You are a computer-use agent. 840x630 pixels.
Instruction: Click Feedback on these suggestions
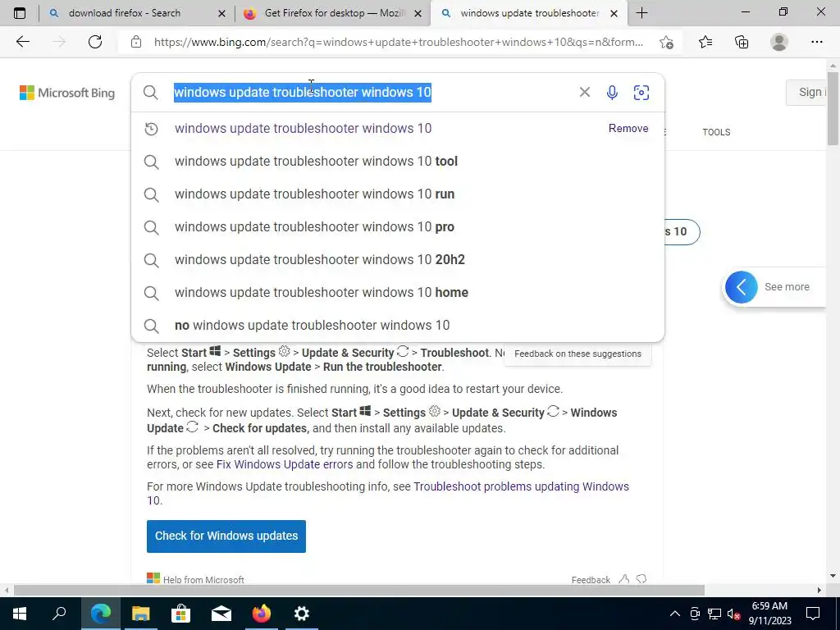click(577, 354)
